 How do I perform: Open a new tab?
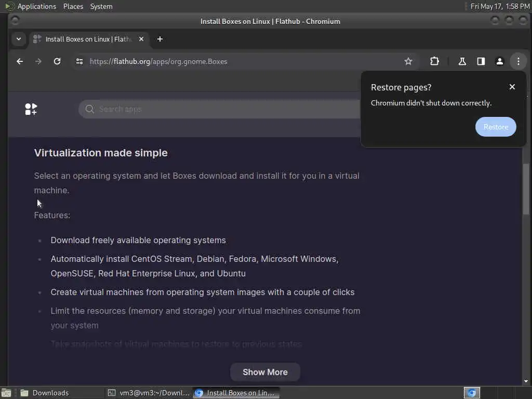(160, 39)
